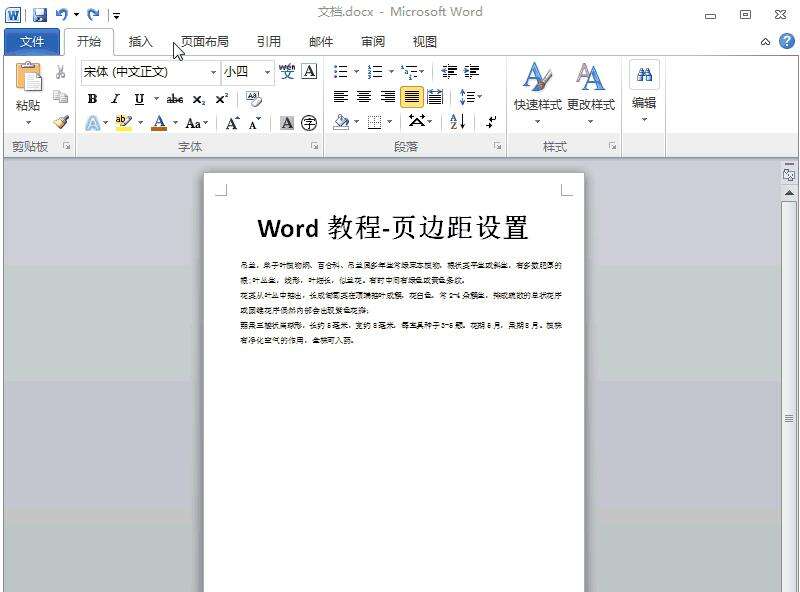The image size is (800, 592).
Task: Switch to 视图 View tab
Action: point(424,41)
